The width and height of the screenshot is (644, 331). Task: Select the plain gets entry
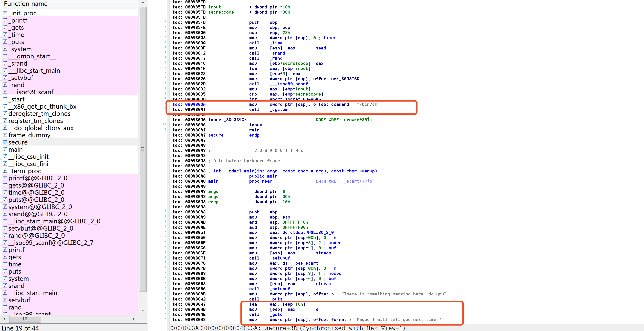tap(15, 257)
